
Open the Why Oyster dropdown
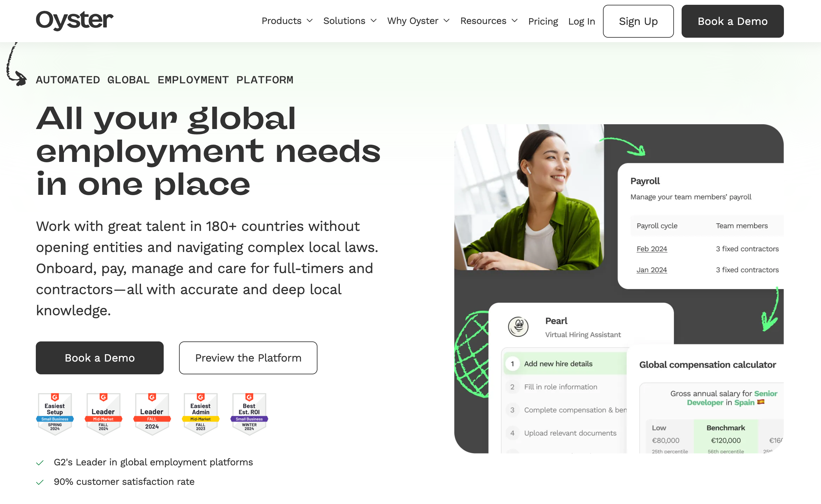coord(418,21)
